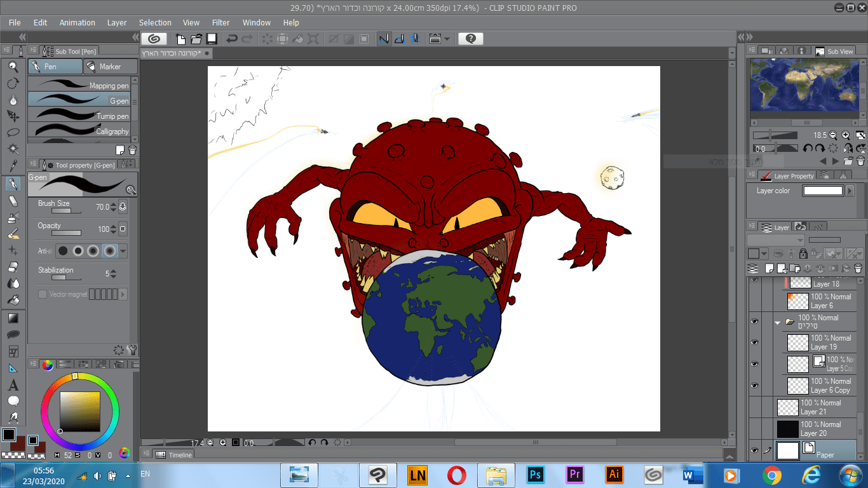Select the Text tool
Image resolution: width=868 pixels, height=488 pixels.
[13, 385]
